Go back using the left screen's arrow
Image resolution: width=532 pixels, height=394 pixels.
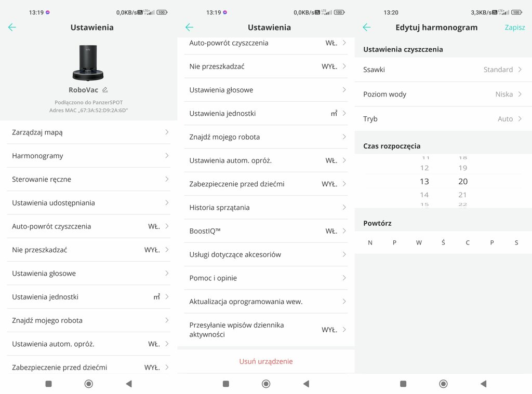click(x=12, y=28)
